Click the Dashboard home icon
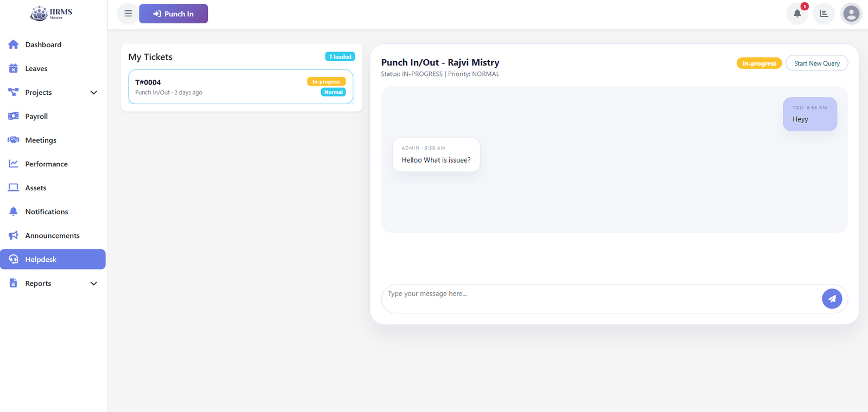The height and width of the screenshot is (412, 868). point(14,44)
